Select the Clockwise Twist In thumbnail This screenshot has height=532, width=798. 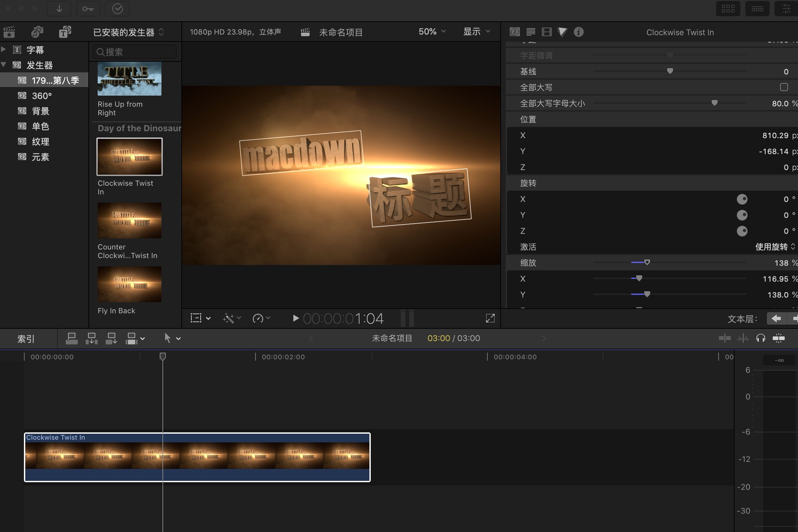click(129, 156)
